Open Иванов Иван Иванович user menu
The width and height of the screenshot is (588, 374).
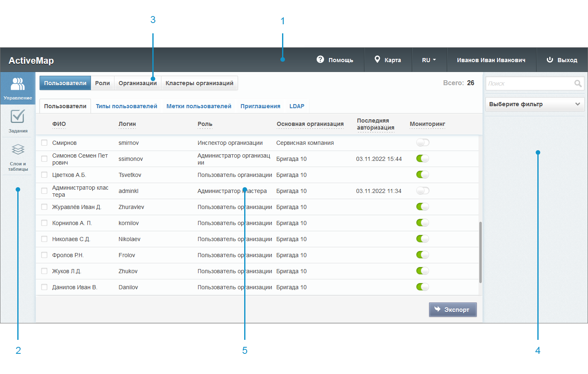491,60
